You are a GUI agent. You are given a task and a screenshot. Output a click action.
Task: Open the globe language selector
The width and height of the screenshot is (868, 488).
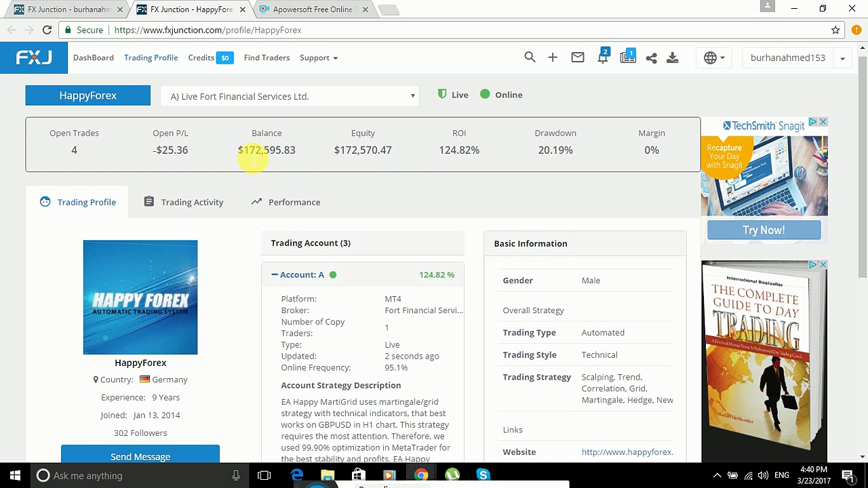pos(714,58)
